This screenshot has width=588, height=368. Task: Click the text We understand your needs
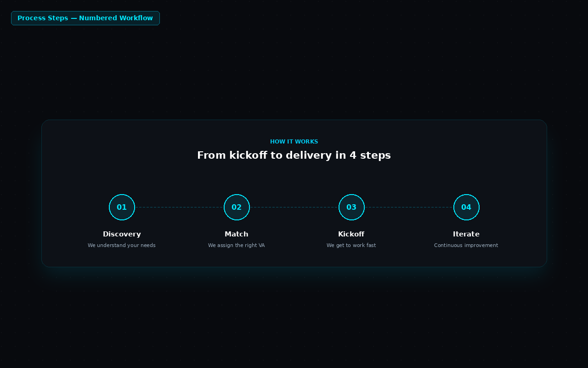click(122, 245)
